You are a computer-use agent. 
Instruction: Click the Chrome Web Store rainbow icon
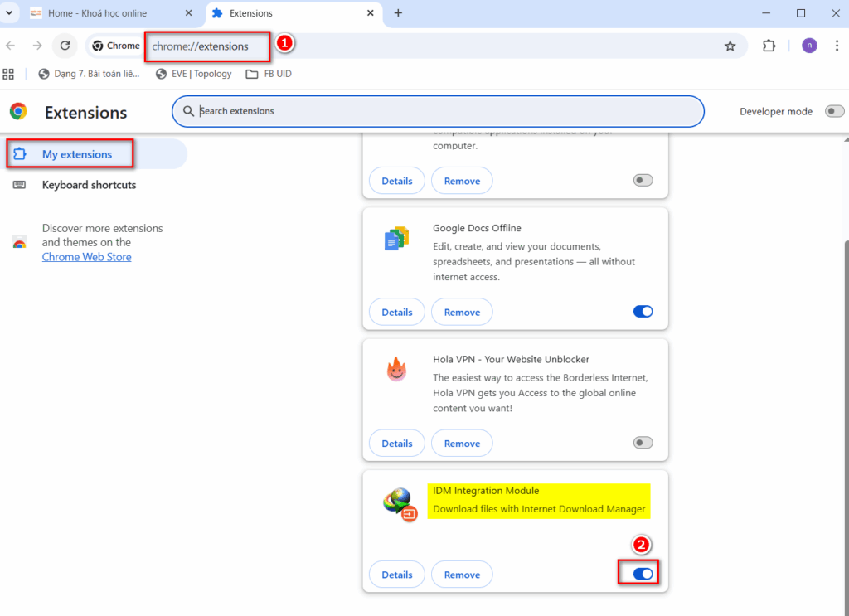(x=20, y=242)
